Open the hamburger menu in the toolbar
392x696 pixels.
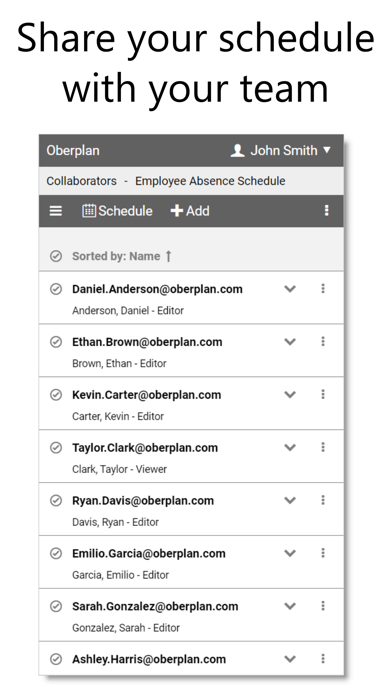(55, 211)
